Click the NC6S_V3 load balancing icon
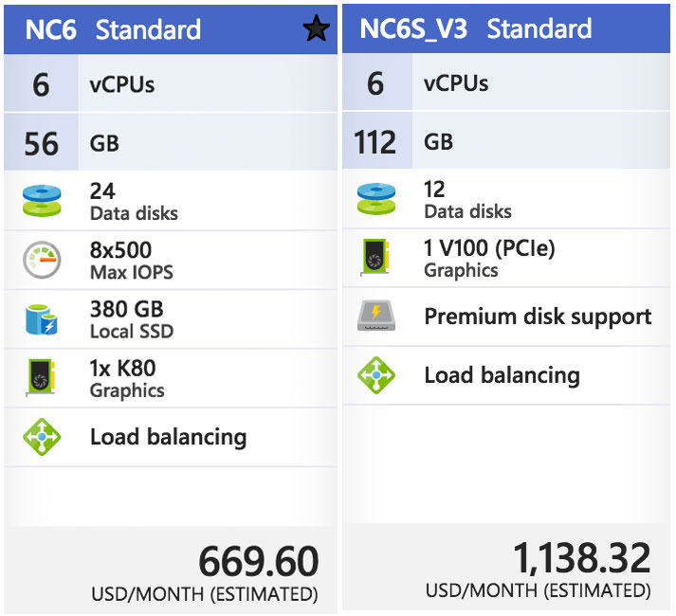The width and height of the screenshot is (676, 616). (x=375, y=375)
